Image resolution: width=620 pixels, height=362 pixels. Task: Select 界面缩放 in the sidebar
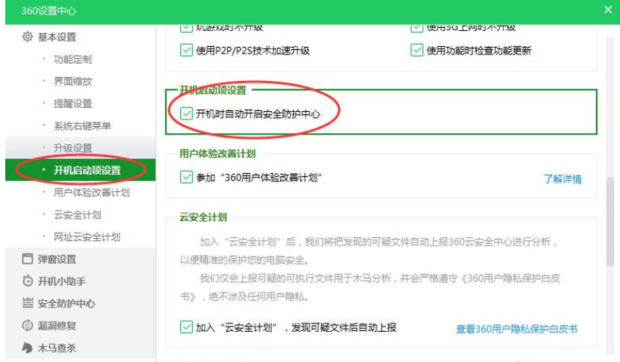(x=73, y=81)
